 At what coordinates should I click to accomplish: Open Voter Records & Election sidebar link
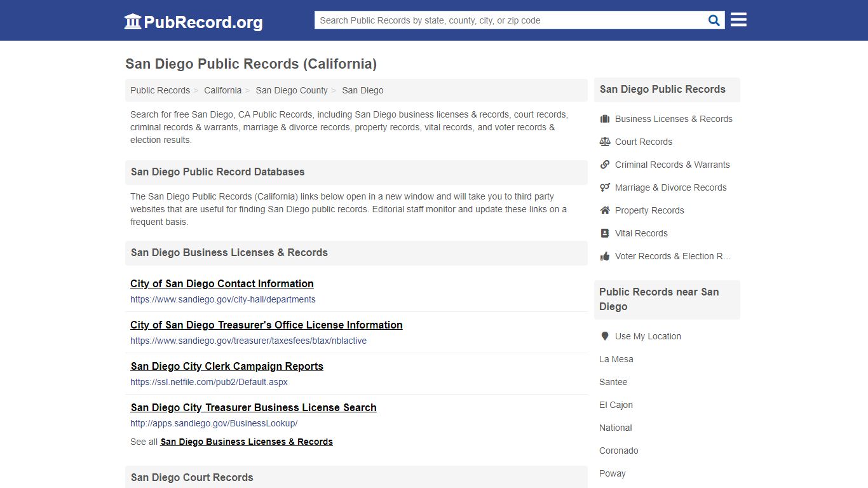click(673, 256)
